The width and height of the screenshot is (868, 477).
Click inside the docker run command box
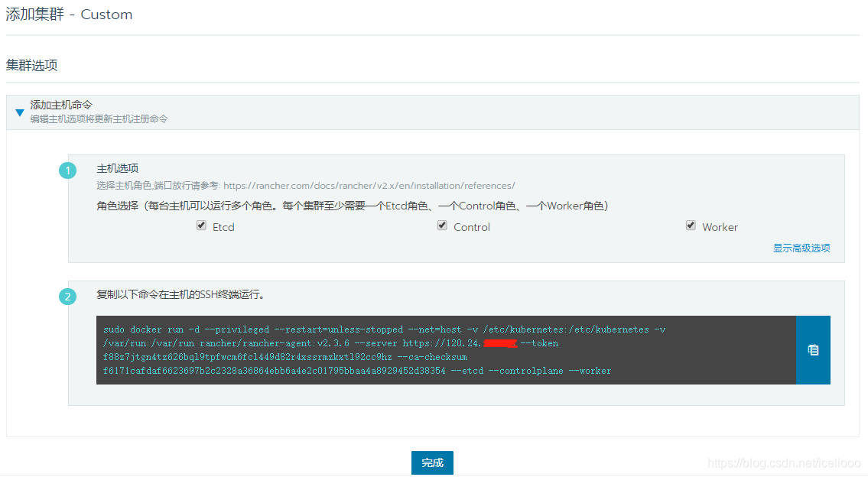[446, 350]
